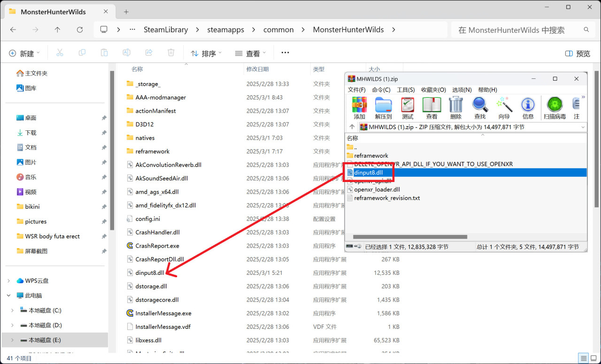Open the WinRAR 工具(S) menu
Screen dimensions: 601x364
point(406,90)
